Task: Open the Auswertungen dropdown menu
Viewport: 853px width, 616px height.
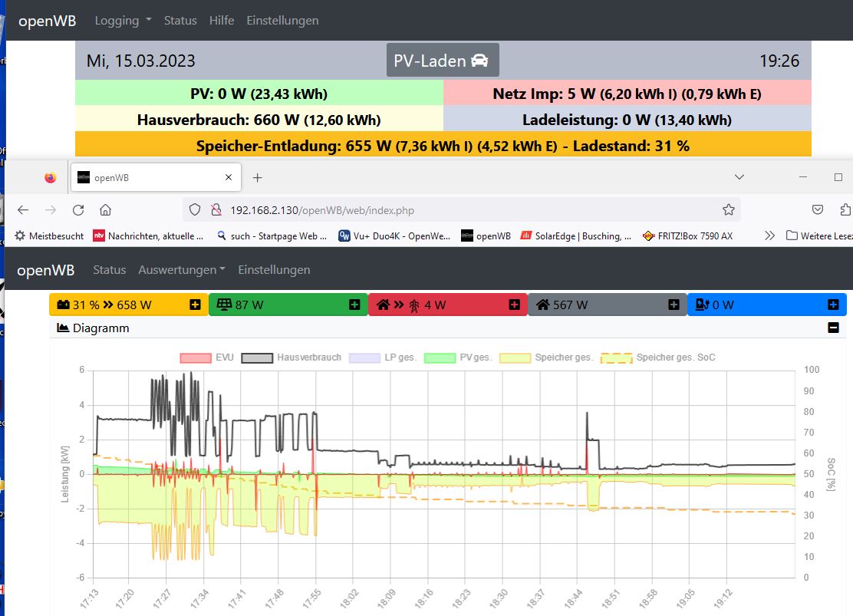Action: [182, 270]
